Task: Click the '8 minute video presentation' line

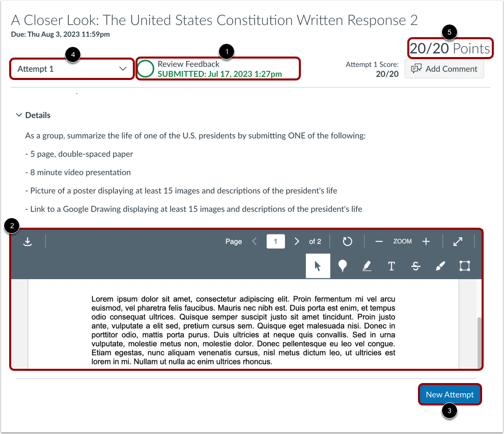Action: (x=78, y=173)
